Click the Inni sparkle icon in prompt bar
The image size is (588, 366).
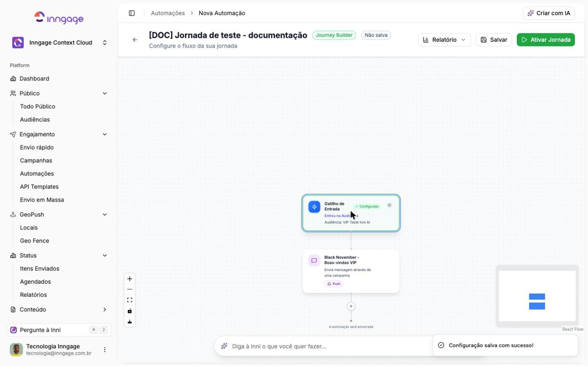(224, 346)
